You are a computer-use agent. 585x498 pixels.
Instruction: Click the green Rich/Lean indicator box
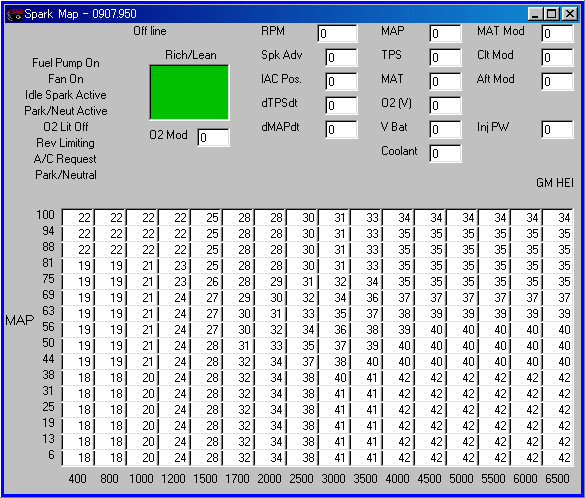coord(189,92)
